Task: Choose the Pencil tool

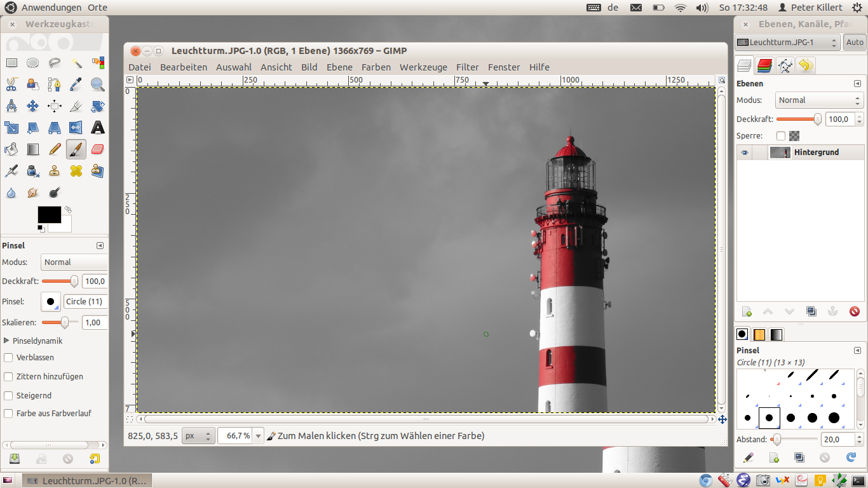Action: point(55,149)
